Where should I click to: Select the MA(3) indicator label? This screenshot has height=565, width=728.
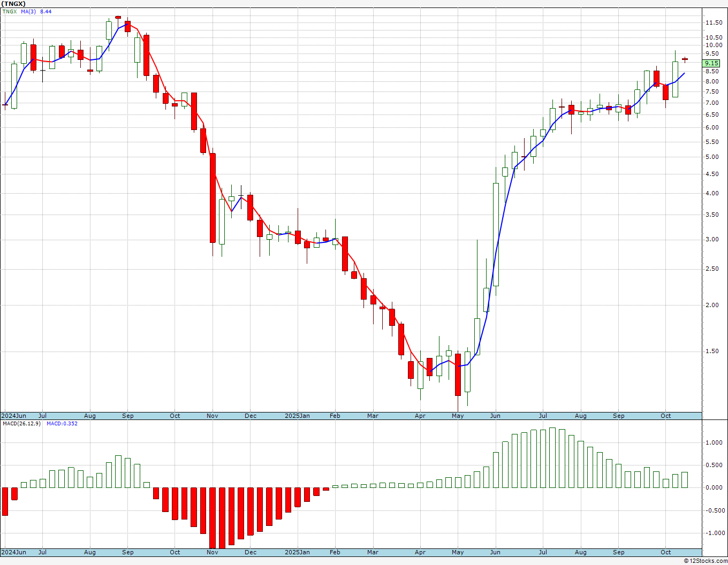point(28,11)
